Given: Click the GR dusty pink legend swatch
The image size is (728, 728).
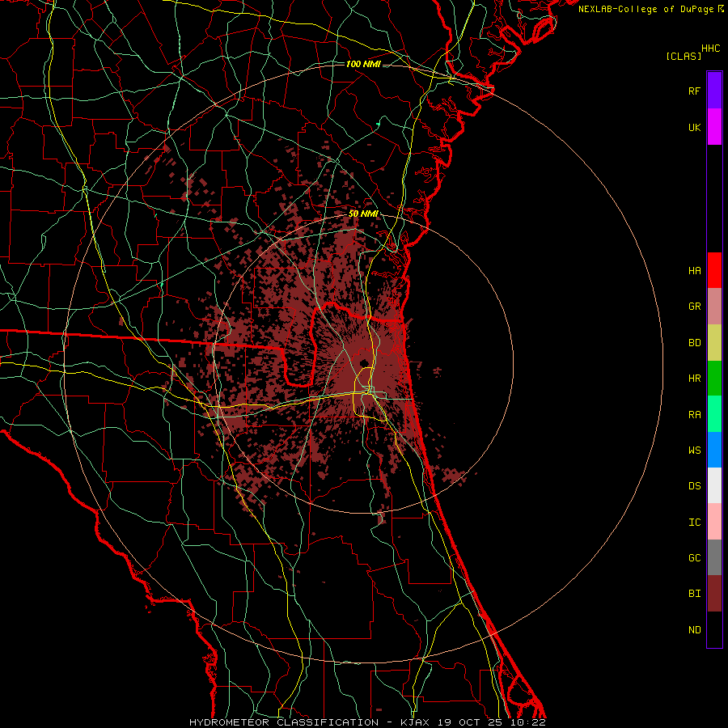Looking at the screenshot, I should pyautogui.click(x=714, y=307).
